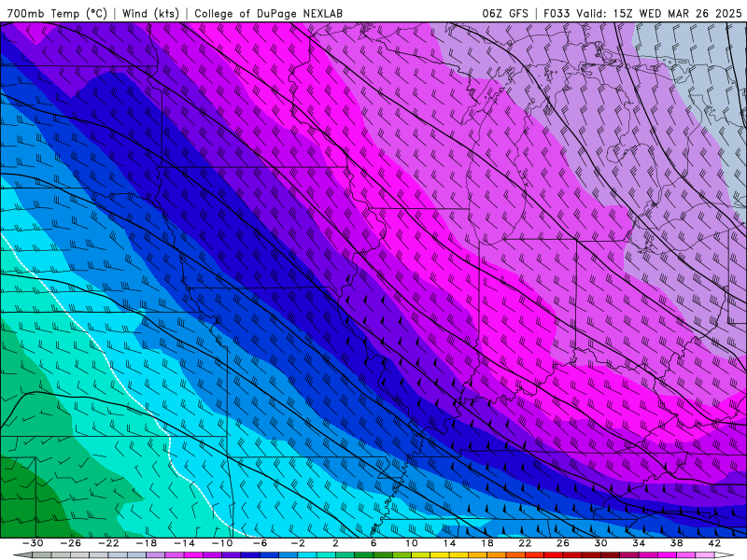Screen dimensions: 747x560
Task: Click the 2 degree scale label
Action: [x=336, y=543]
